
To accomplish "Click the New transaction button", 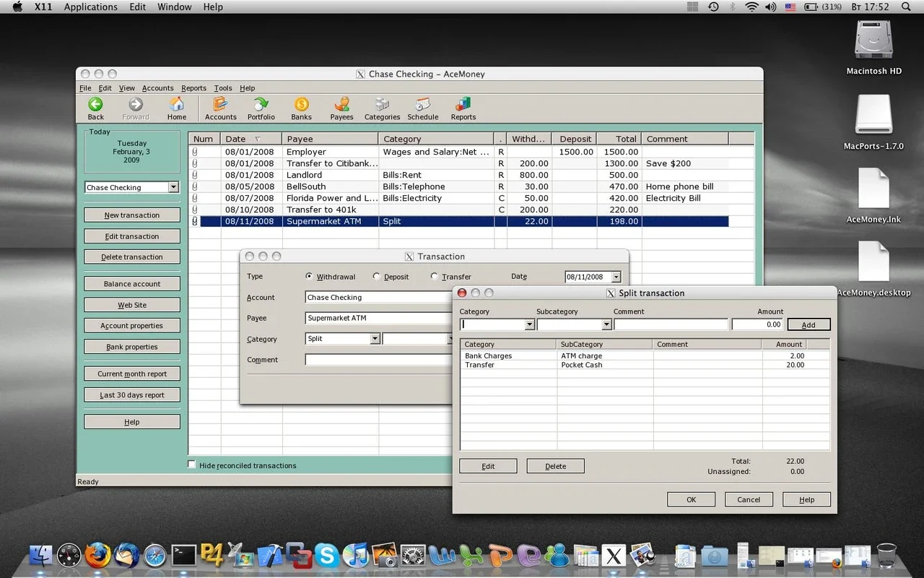I will [x=132, y=215].
